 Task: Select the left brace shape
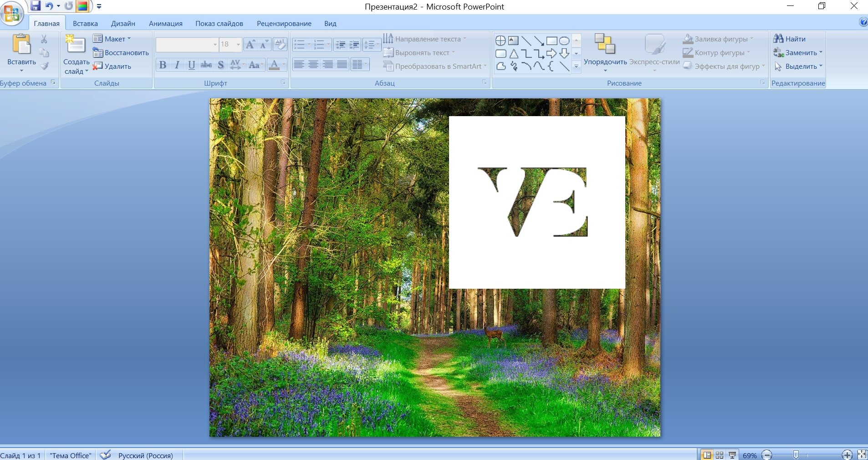click(x=551, y=66)
